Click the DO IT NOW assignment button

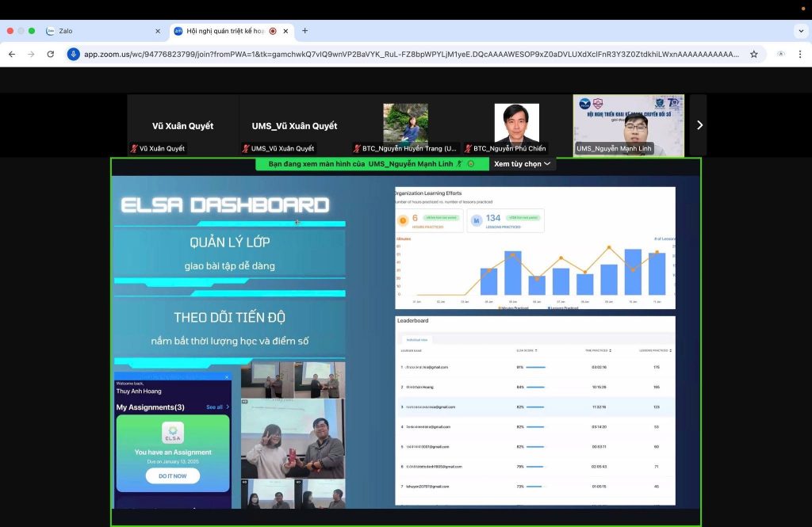coord(172,475)
